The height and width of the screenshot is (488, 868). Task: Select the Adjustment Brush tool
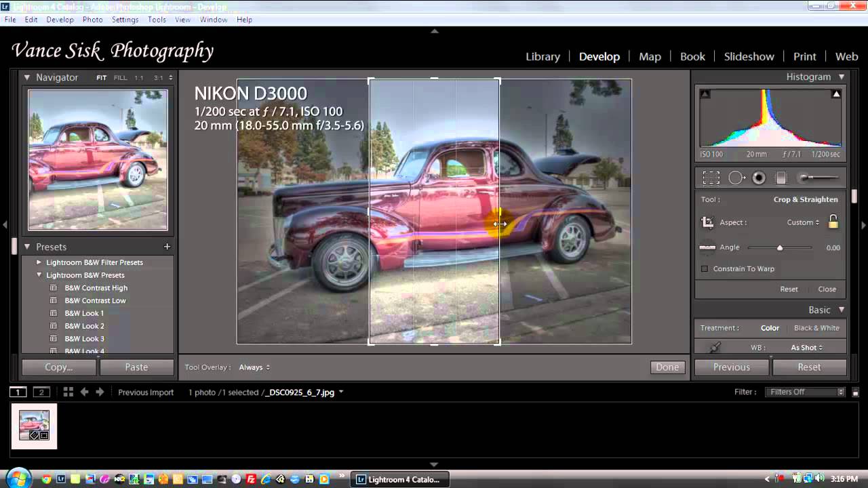click(818, 178)
